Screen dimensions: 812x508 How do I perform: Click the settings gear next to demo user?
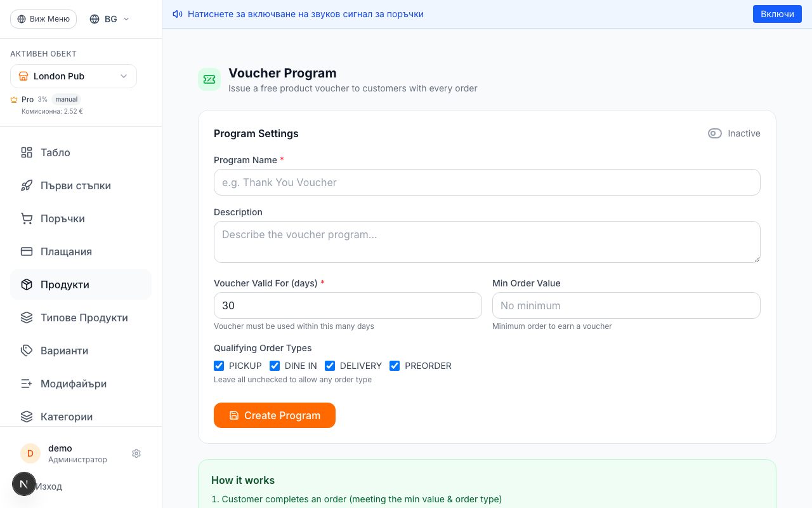[x=136, y=453]
